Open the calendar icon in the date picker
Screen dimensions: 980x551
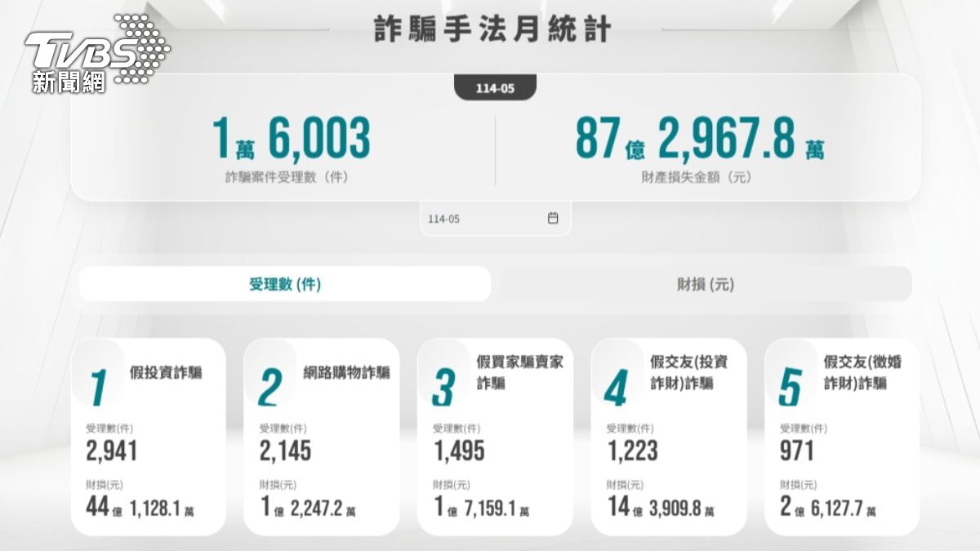(x=553, y=218)
